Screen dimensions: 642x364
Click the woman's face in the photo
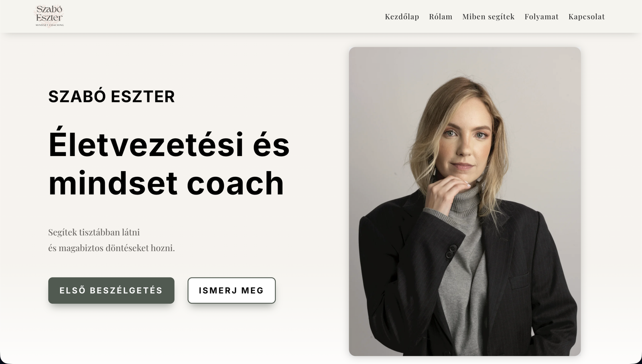[465, 140]
